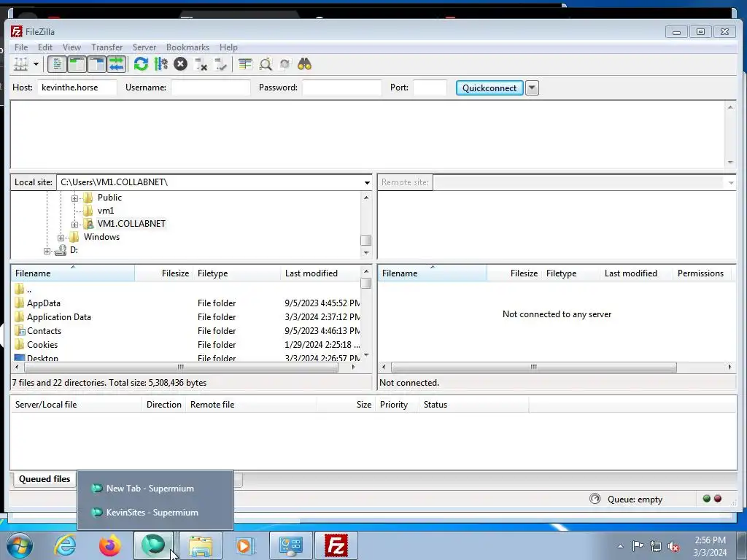Screen dimensions: 747x560
Task: Select the Contacts folder row
Action: [186, 330]
